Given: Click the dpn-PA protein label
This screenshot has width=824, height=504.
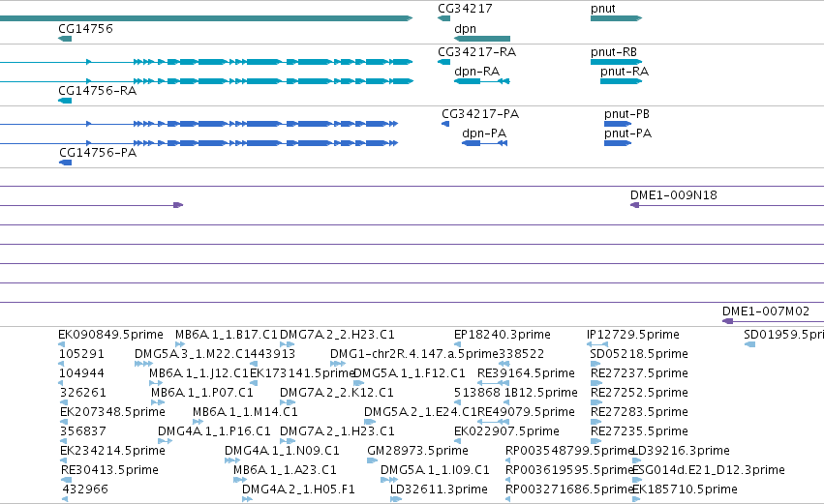Looking at the screenshot, I should (484, 133).
